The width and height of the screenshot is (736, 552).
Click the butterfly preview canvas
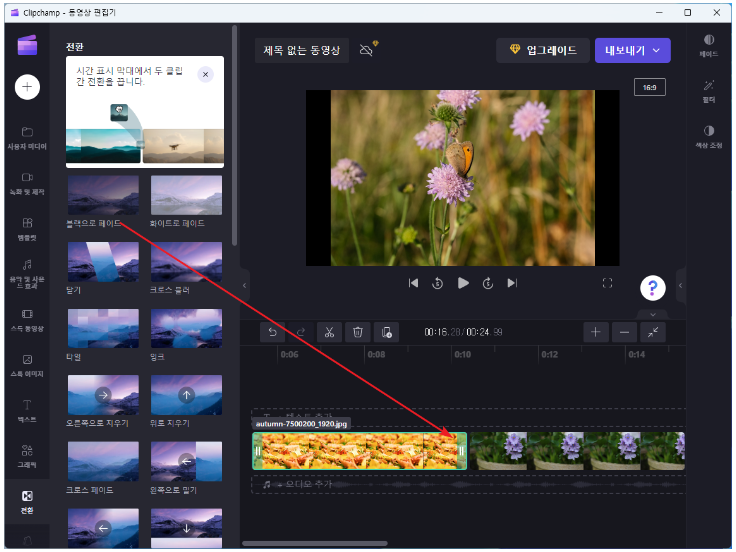click(462, 178)
